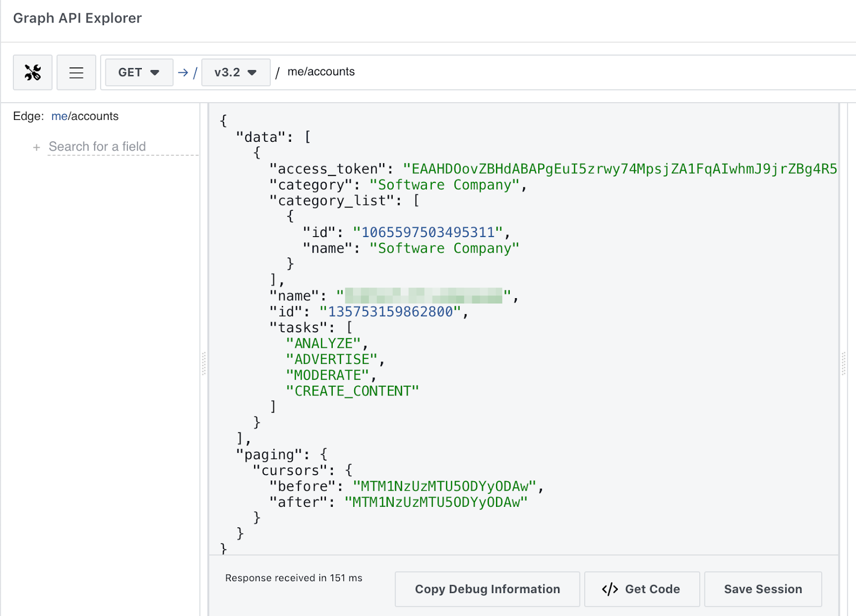
Task: Open the hamburger menu icon
Action: click(x=77, y=72)
